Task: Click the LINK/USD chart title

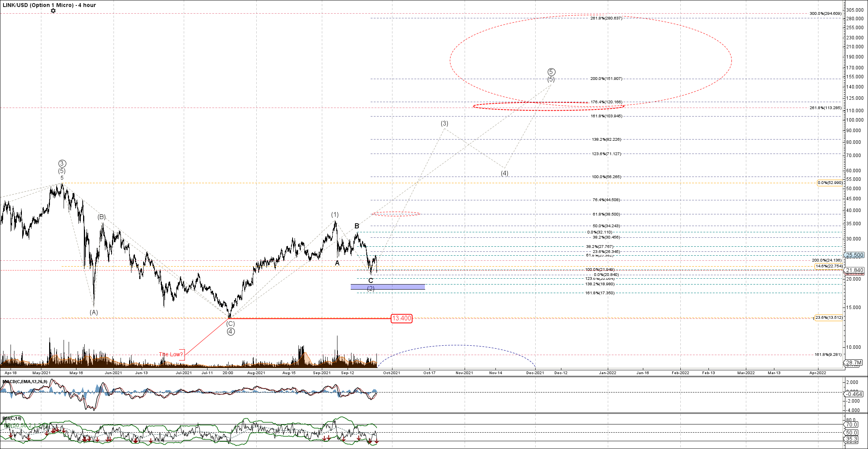Action: [49, 5]
